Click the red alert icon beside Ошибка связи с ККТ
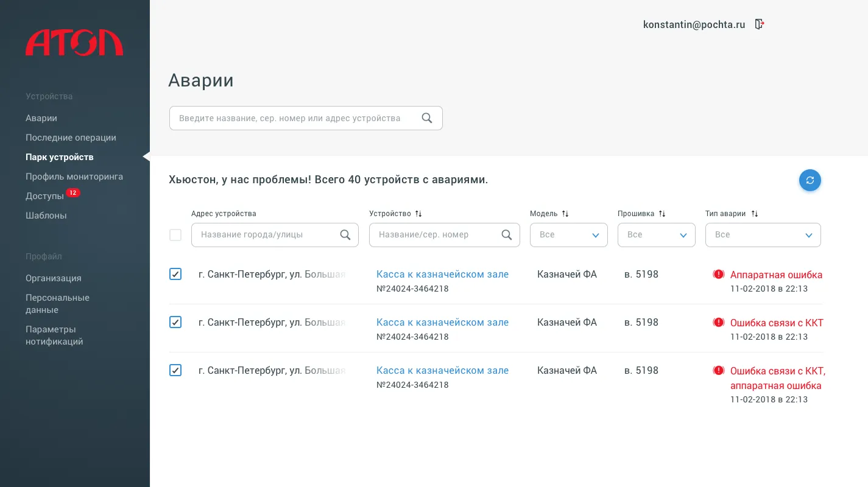Screen dimensions: 868x487 pyautogui.click(x=719, y=323)
